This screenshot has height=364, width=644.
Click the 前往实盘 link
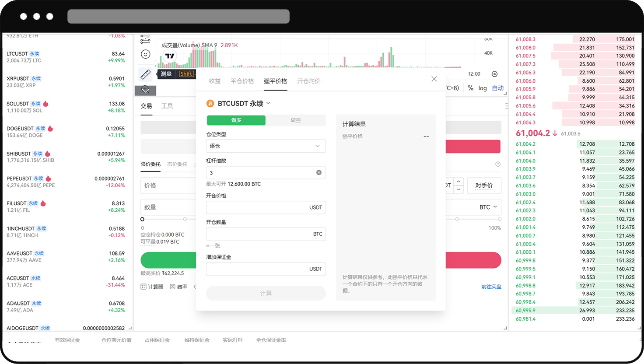[491, 287]
